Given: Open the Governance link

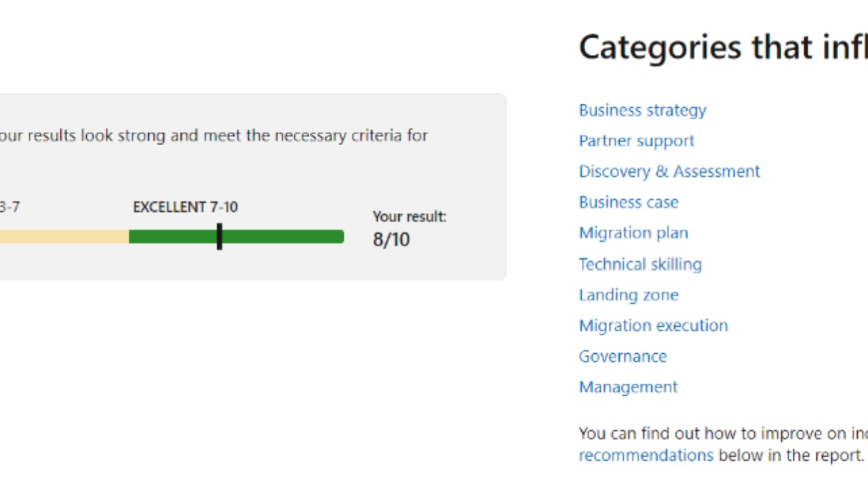Looking at the screenshot, I should pos(622,357).
